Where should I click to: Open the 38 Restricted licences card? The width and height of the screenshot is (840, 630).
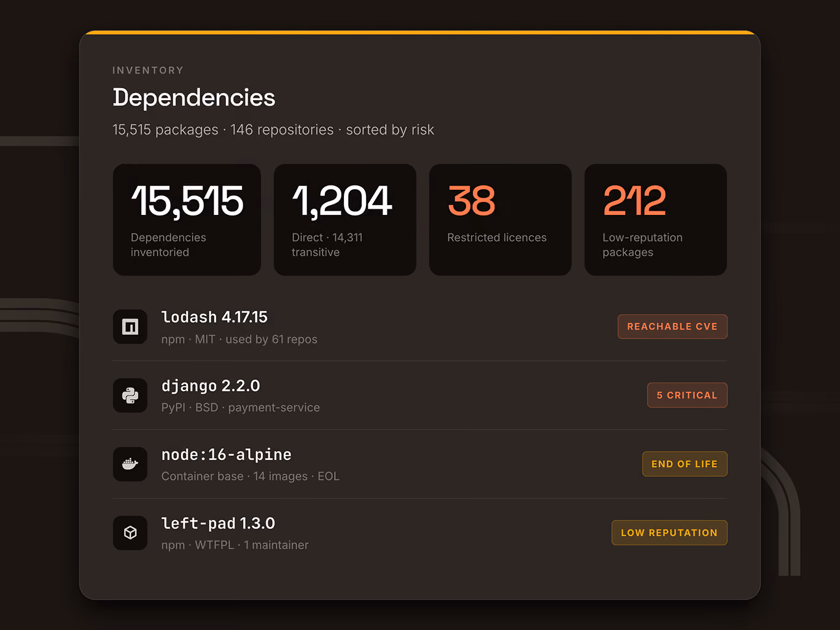500,220
